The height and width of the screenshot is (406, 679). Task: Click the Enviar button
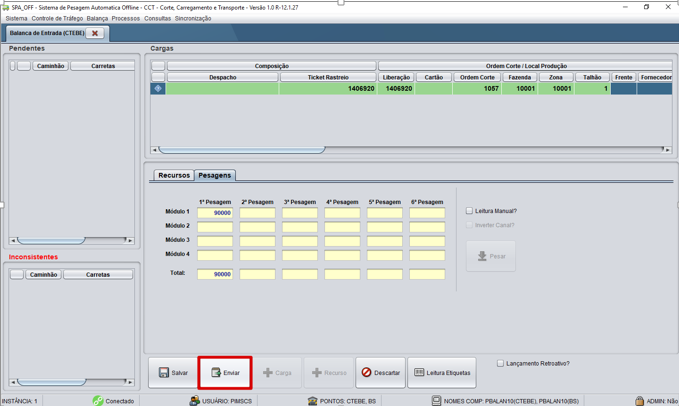[x=225, y=373]
